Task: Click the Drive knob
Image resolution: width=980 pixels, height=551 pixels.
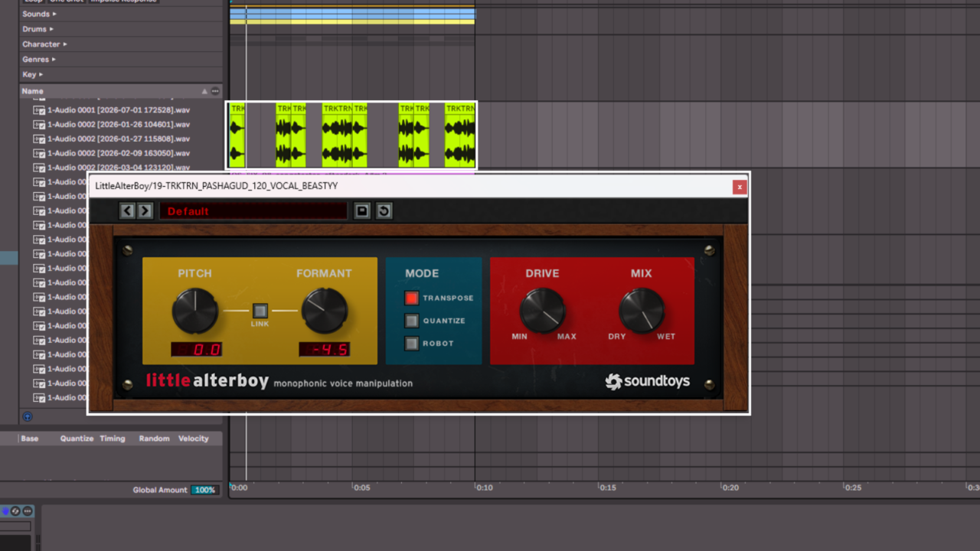Action: point(543,311)
